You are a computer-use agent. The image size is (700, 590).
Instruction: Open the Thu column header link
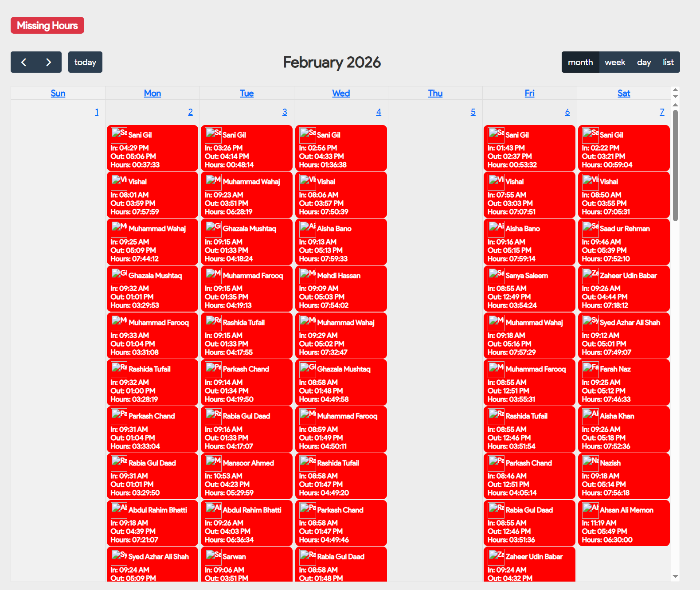coord(435,93)
